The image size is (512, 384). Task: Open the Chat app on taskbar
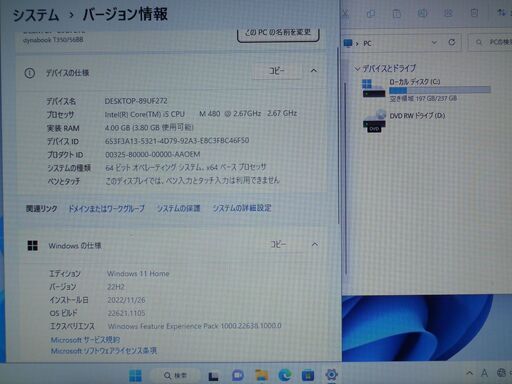[x=238, y=376]
